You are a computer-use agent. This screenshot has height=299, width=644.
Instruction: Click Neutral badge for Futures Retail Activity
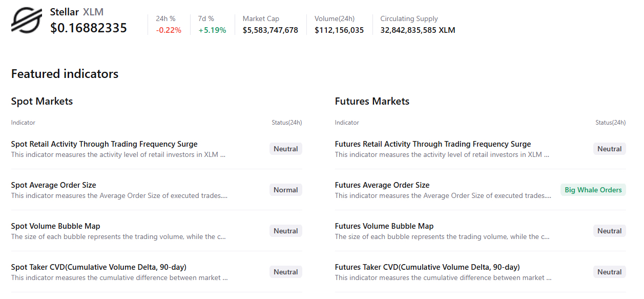coord(610,149)
